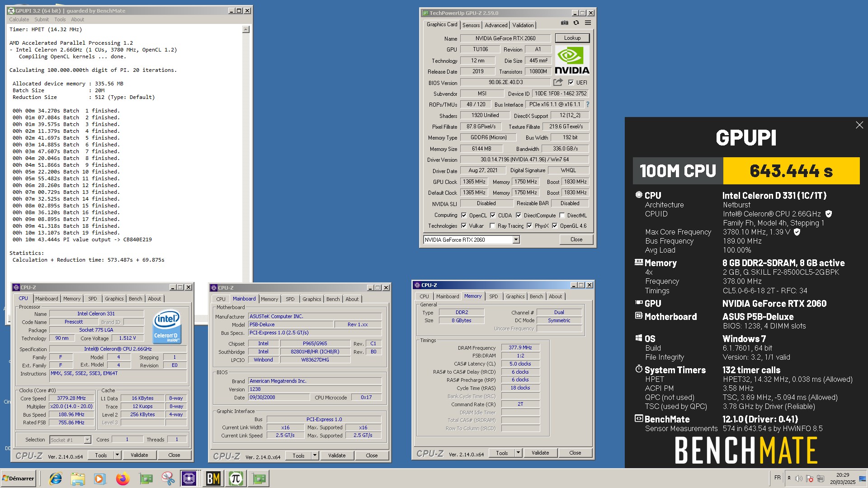Viewport: 868px width, 488px height.
Task: Open the About menu in GPUPI
Action: click(77, 19)
